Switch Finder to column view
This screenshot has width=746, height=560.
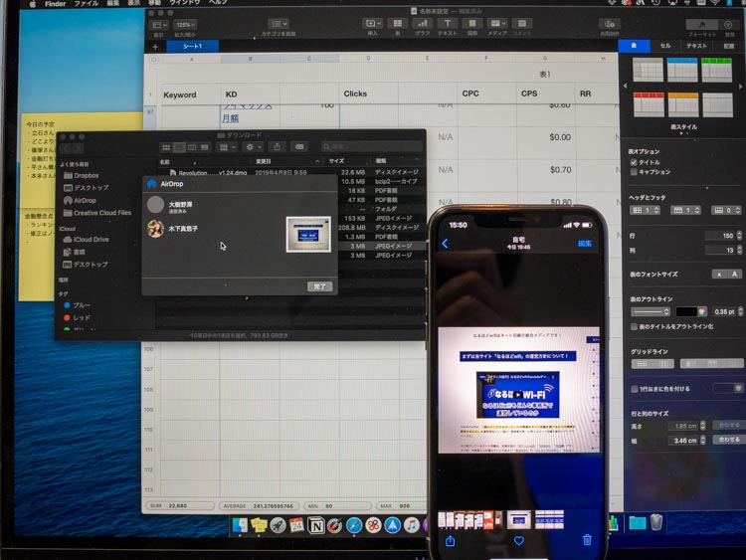[x=192, y=147]
